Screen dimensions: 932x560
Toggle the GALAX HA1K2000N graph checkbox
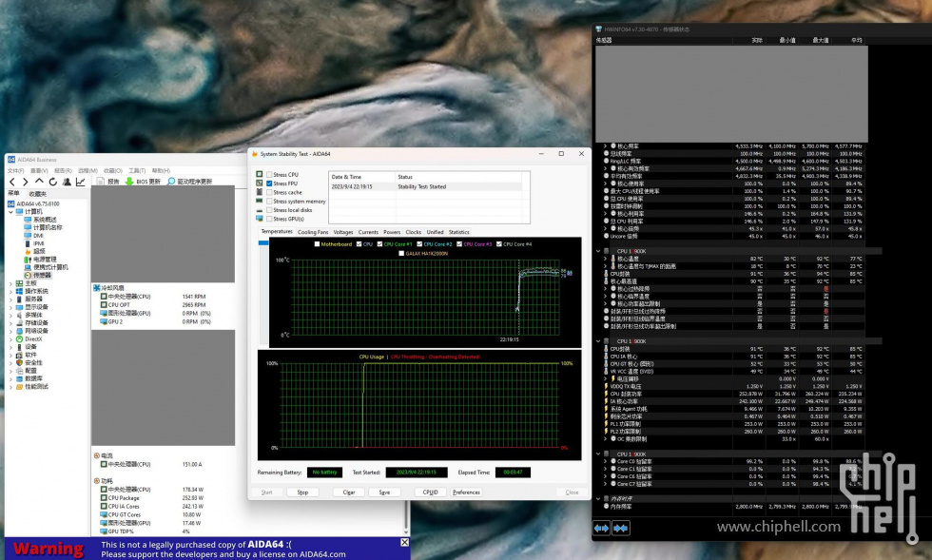(401, 253)
